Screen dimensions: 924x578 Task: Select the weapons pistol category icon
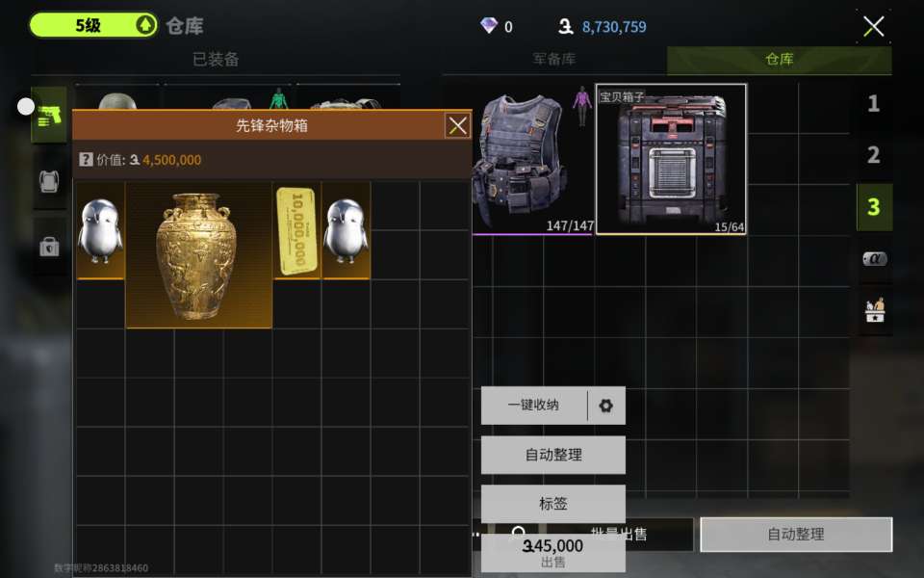[49, 115]
